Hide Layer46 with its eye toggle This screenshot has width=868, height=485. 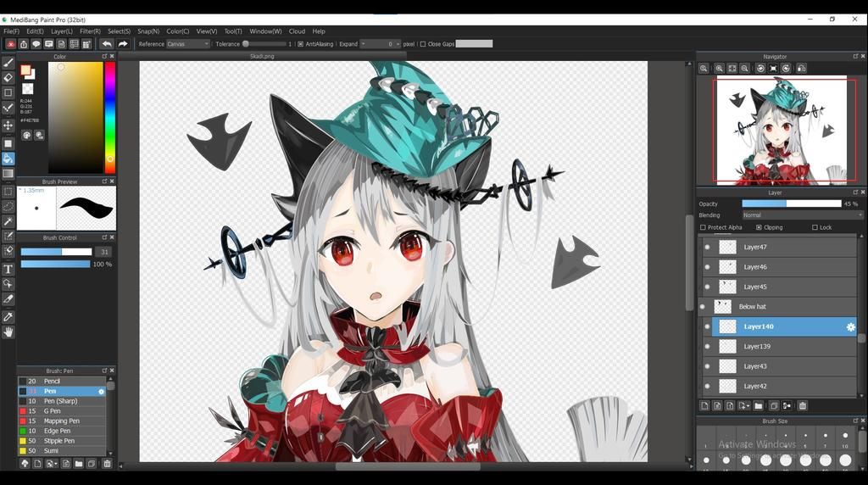708,267
